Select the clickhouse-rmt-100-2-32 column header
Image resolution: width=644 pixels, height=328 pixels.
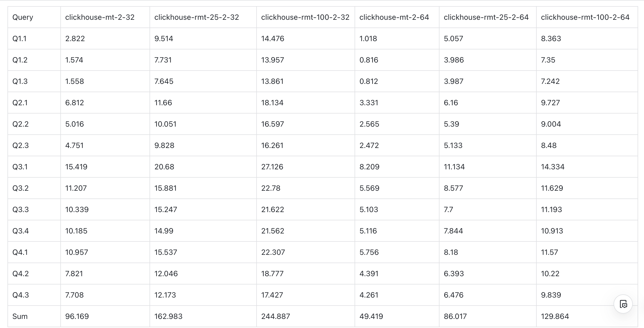305,17
